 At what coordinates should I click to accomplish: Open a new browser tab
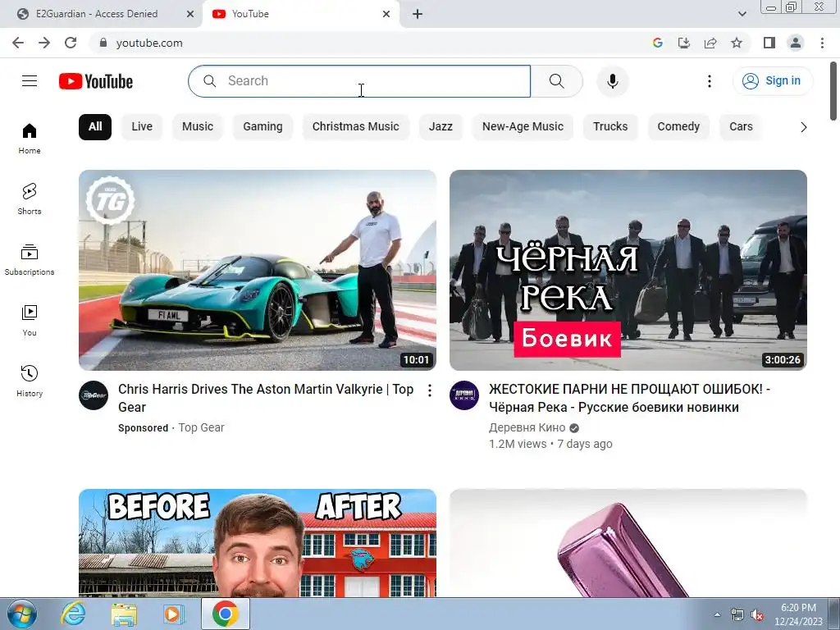[x=418, y=14]
